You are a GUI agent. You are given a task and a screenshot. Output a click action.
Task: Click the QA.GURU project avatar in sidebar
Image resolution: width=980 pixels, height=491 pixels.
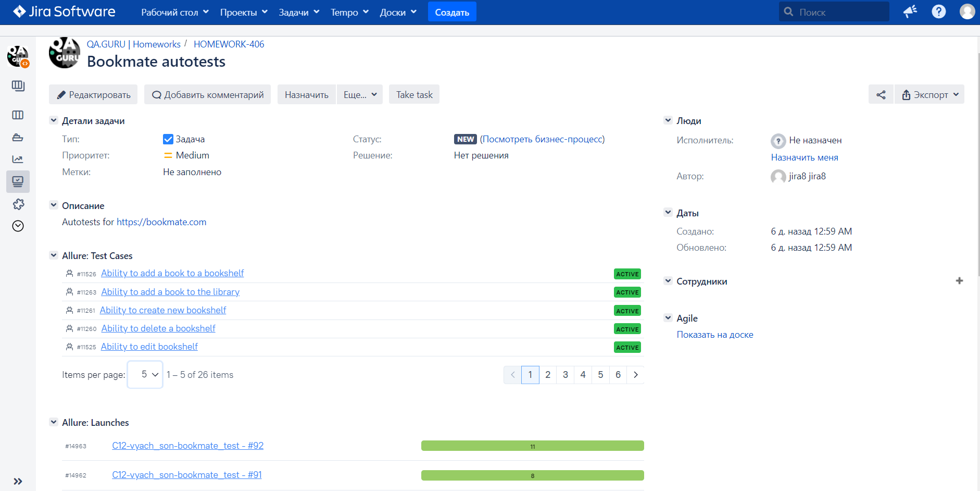pos(18,56)
